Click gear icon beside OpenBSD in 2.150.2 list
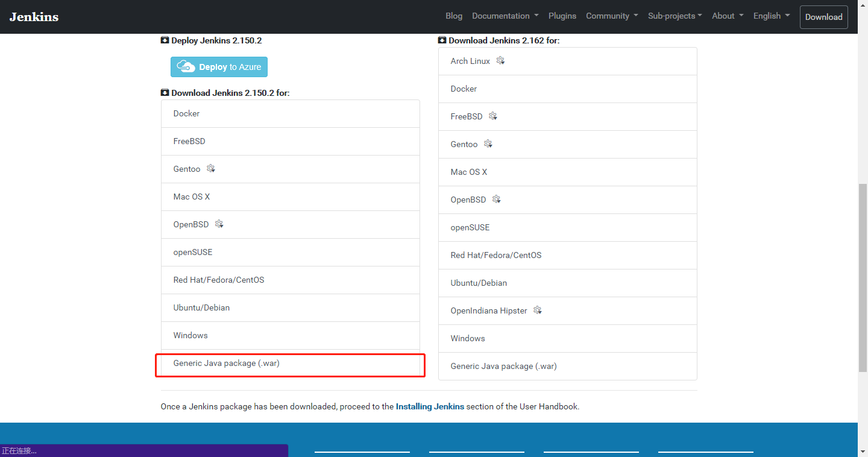This screenshot has height=457, width=868. (219, 224)
